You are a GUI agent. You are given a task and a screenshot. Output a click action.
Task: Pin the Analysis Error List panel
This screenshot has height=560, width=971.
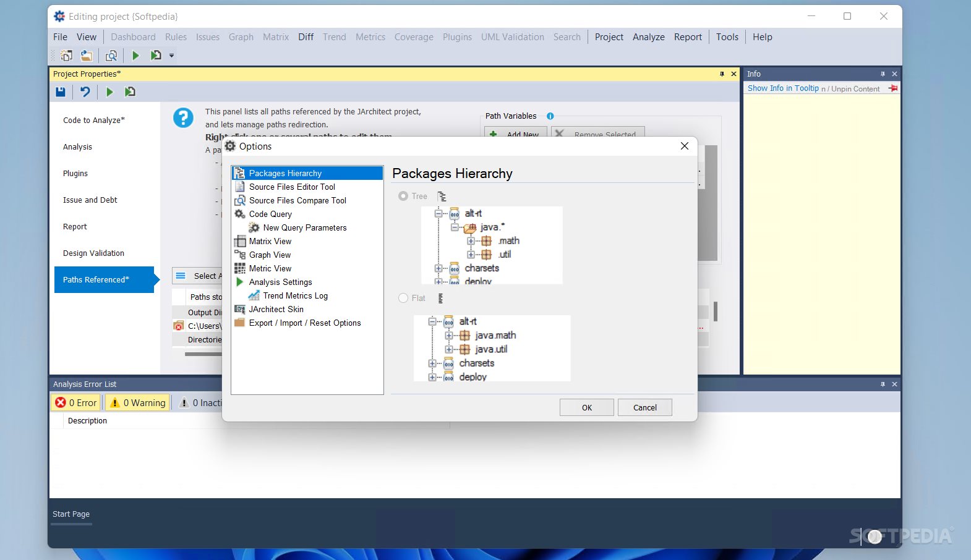pos(883,384)
